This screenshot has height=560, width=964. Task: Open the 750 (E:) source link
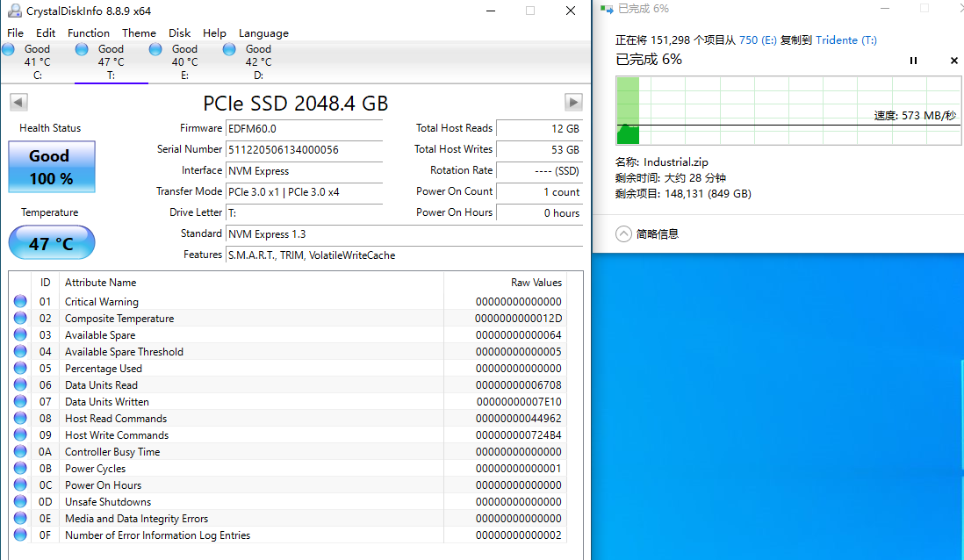point(758,40)
